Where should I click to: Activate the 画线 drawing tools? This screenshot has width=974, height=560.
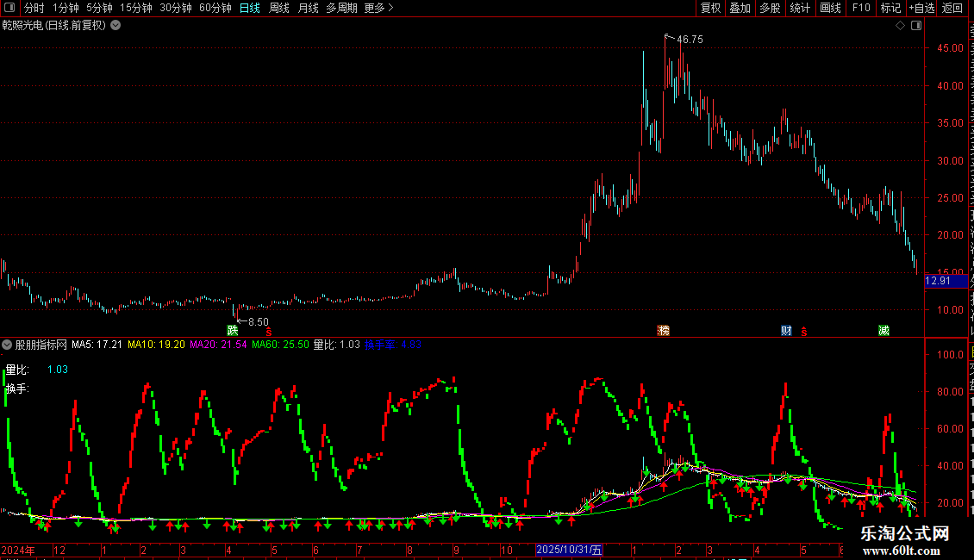[x=831, y=8]
